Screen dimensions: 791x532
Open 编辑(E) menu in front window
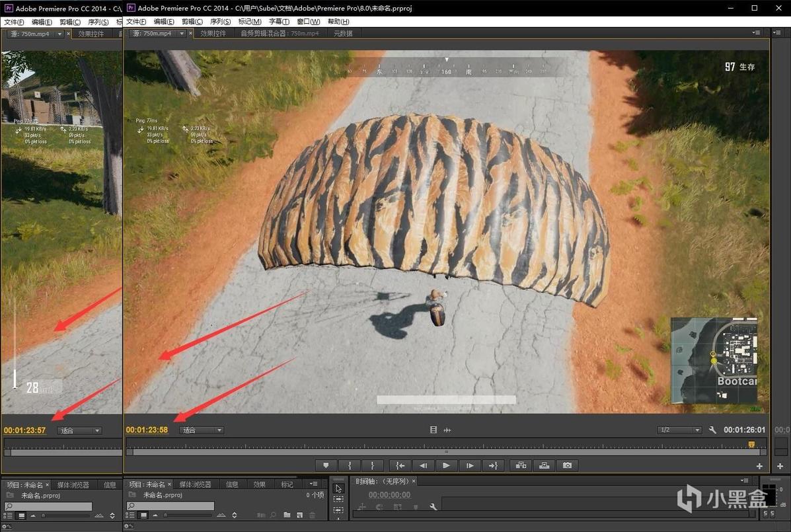[x=164, y=22]
